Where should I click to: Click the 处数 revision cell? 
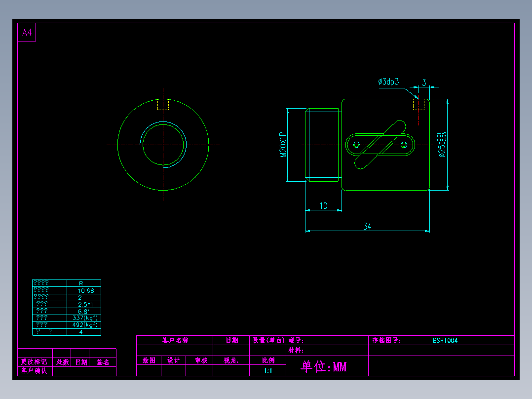click(63, 362)
